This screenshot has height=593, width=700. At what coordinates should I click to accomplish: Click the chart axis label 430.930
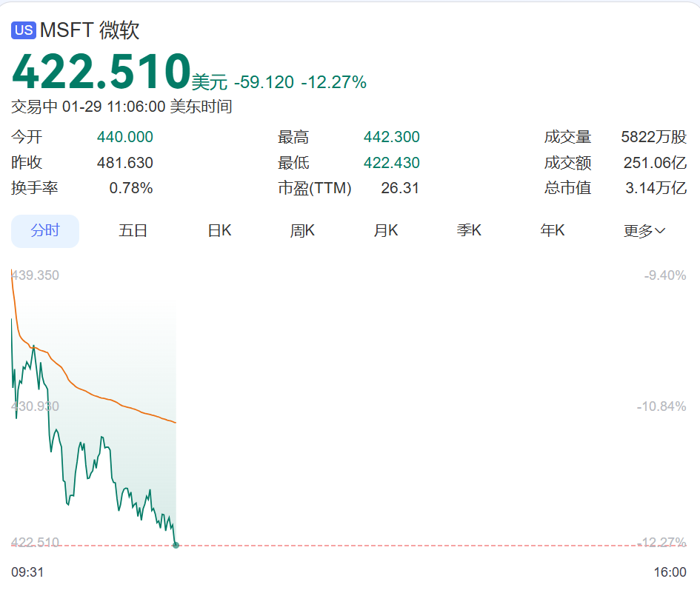tap(36, 406)
